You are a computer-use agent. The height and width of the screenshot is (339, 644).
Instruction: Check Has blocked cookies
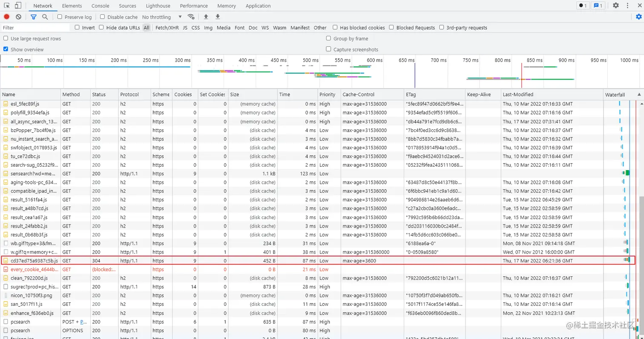(335, 27)
